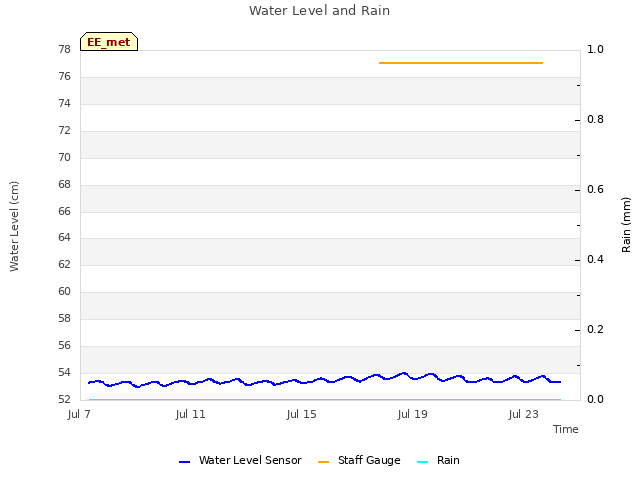Toggle Rain legend entry
This screenshot has width=640, height=480.
pyautogui.click(x=438, y=460)
